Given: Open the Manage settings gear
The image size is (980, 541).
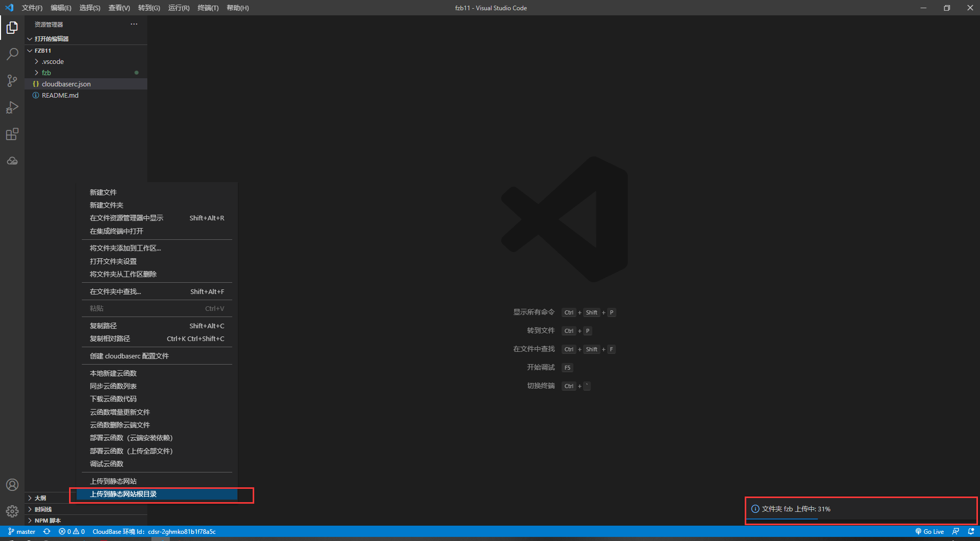Looking at the screenshot, I should click(x=12, y=511).
